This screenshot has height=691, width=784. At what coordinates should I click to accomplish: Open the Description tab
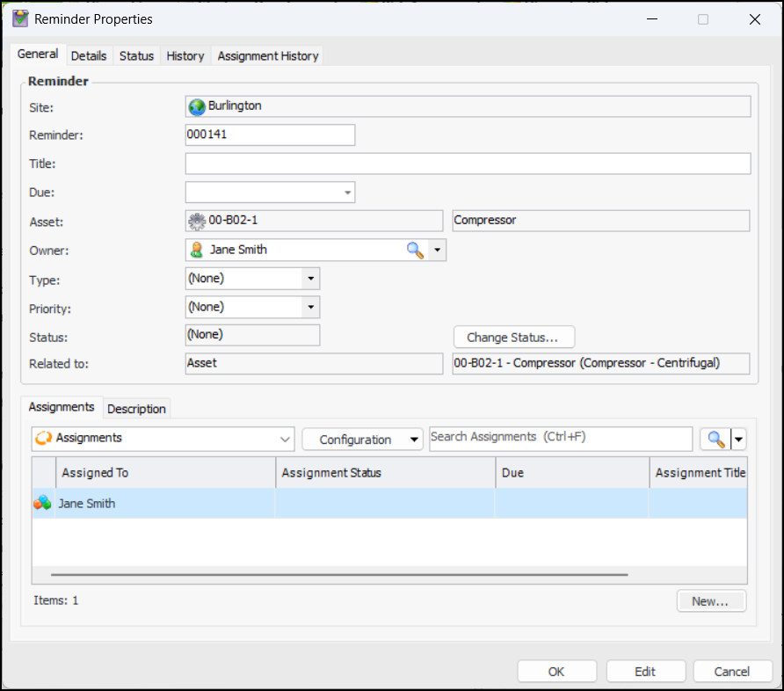point(136,409)
